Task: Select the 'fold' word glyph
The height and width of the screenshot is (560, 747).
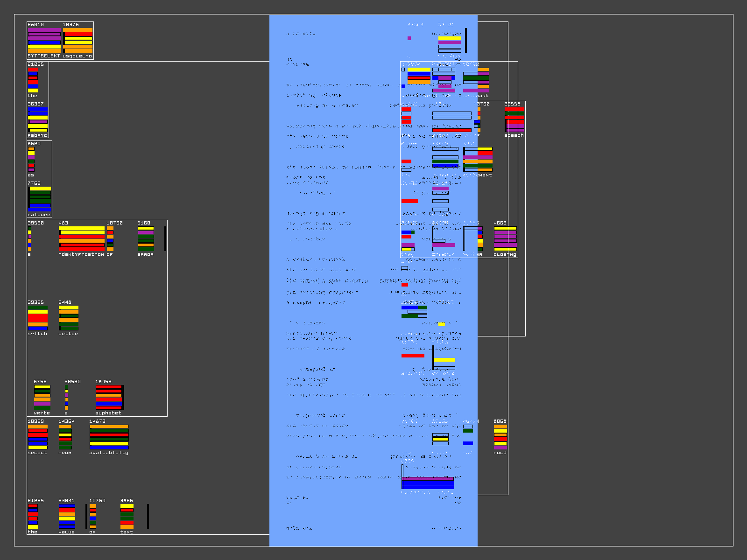Action: coord(500,437)
